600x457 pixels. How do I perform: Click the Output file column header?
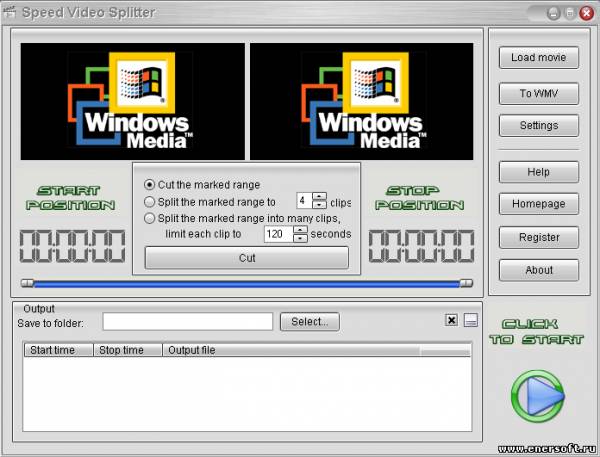point(291,350)
